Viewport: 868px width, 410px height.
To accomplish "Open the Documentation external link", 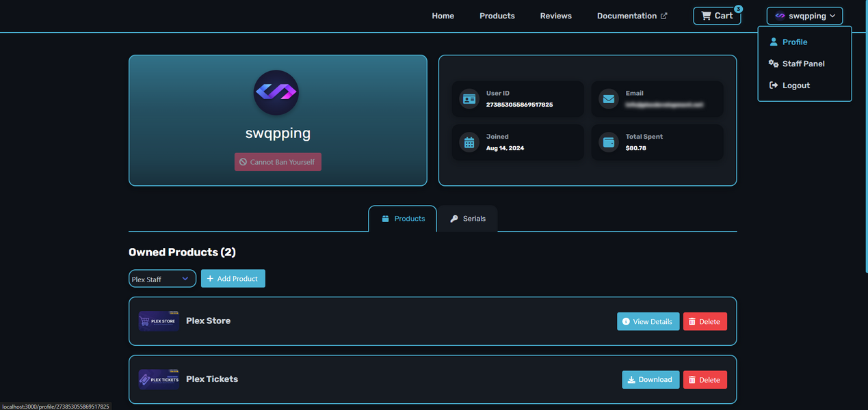I will (x=631, y=16).
